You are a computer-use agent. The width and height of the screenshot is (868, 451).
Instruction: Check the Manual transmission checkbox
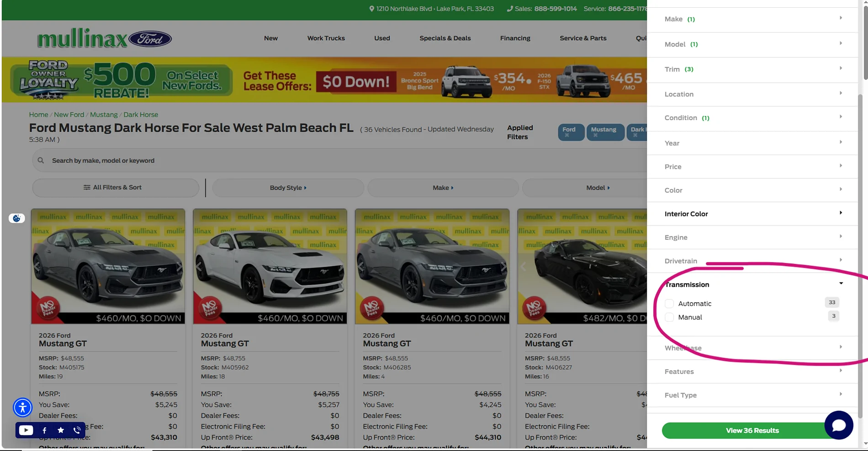point(669,317)
